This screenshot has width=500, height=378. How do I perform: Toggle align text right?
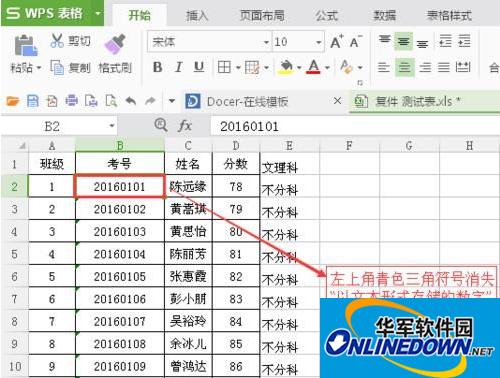[x=425, y=67]
